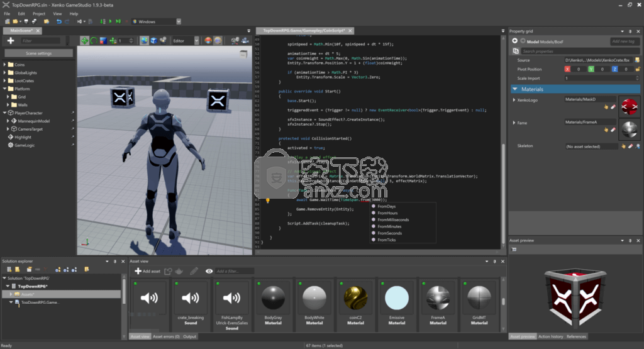Click the eraser clear icon for Fame material
The width and height of the screenshot is (644, 349).
coord(613,130)
